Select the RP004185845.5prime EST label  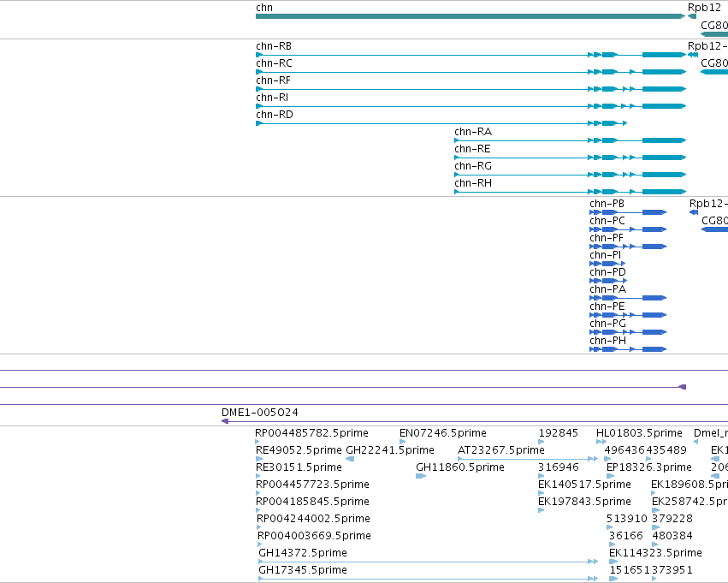coord(312,503)
